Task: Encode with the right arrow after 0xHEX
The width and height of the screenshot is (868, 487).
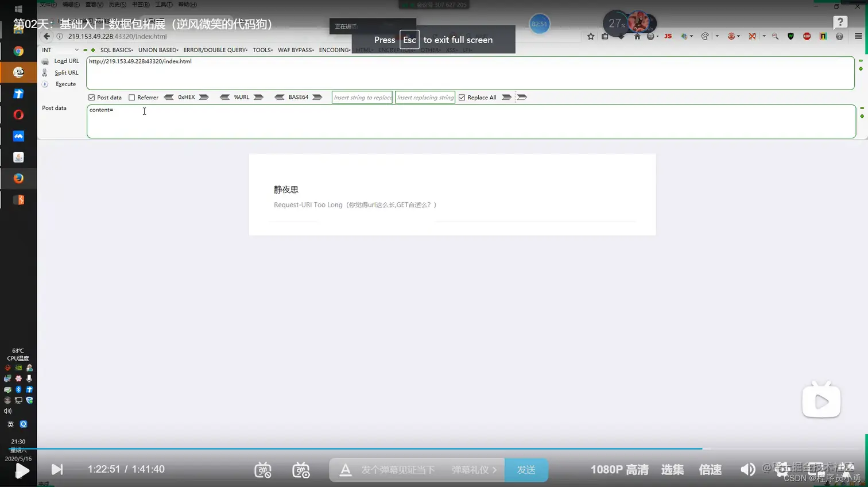Action: coord(204,97)
